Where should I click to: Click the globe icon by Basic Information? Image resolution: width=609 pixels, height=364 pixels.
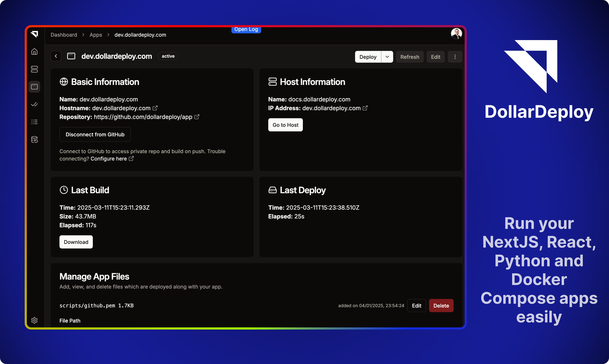pos(64,82)
